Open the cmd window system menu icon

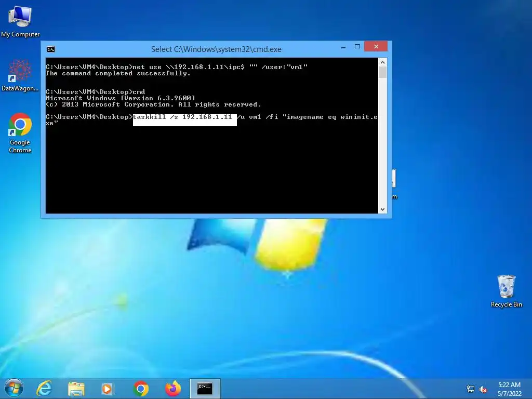point(51,49)
